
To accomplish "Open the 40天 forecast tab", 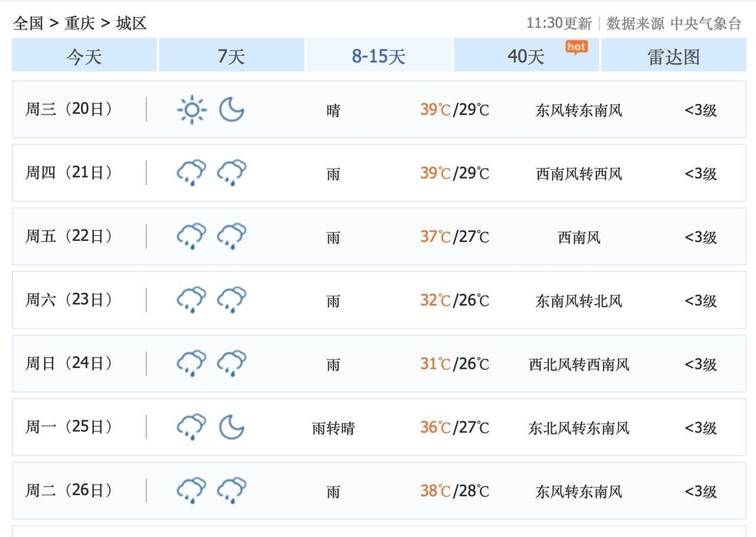I will [x=526, y=56].
